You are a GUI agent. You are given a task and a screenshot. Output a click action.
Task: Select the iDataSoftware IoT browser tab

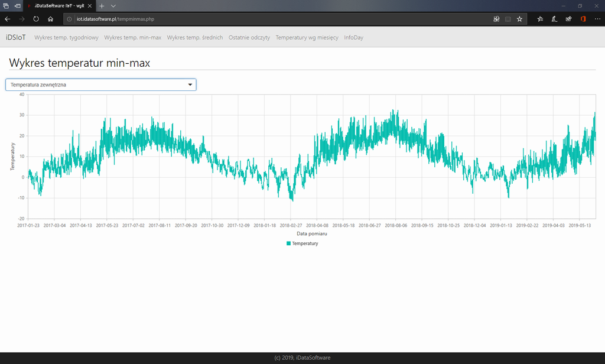click(x=58, y=6)
